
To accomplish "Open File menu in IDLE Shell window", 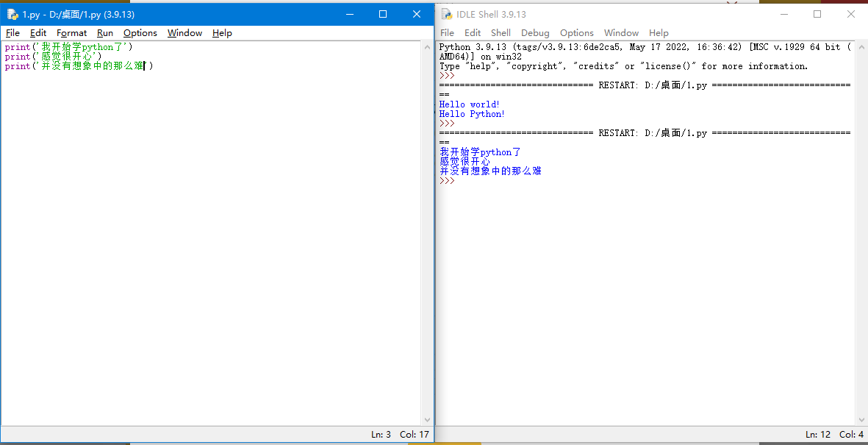I will [447, 32].
